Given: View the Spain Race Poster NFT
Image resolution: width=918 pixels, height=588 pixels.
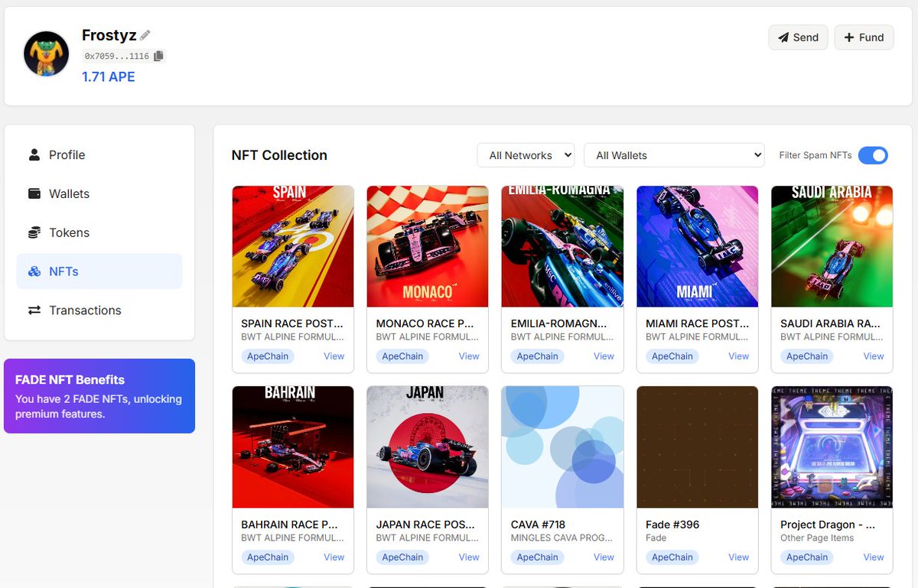Looking at the screenshot, I should click(334, 356).
